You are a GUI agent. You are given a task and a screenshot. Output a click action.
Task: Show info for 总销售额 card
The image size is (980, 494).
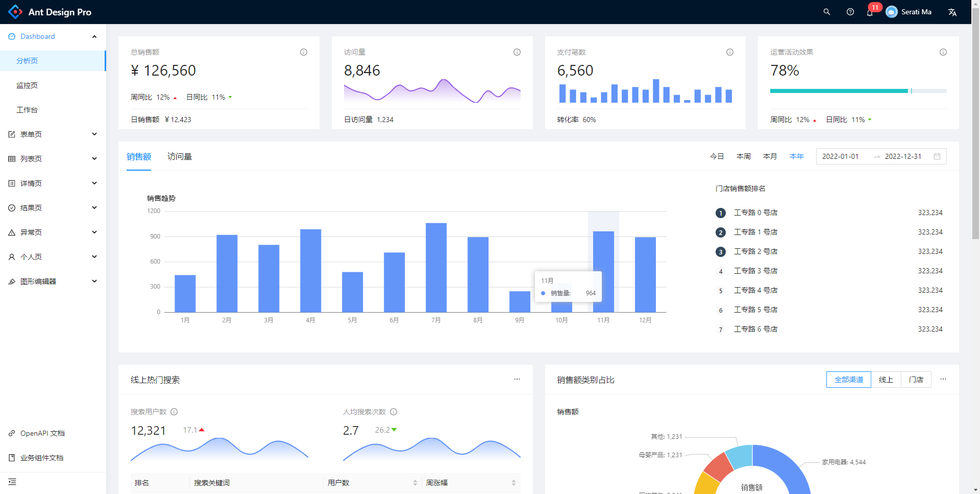[x=304, y=52]
